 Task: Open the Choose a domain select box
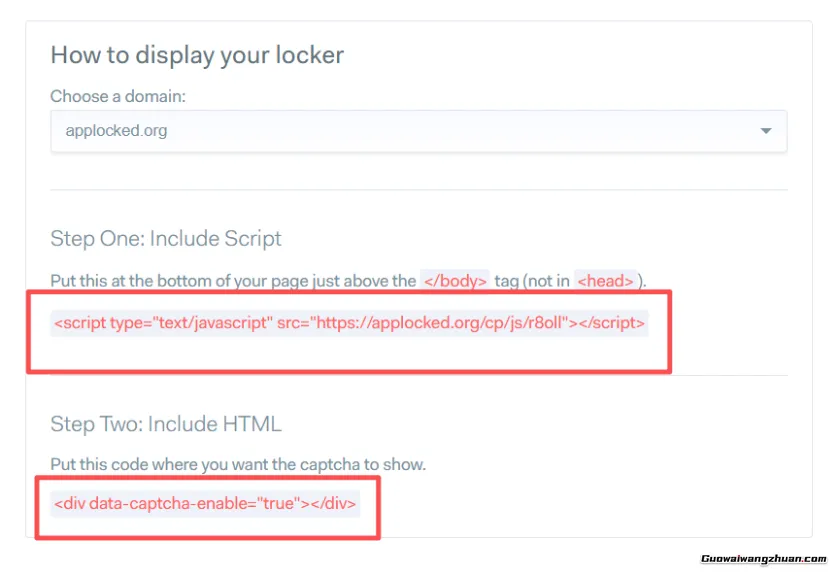point(418,131)
